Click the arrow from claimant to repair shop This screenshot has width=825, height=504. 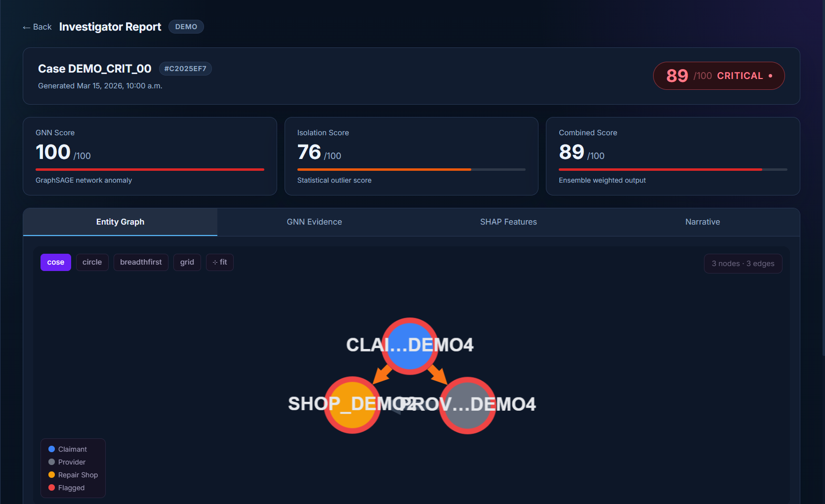382,375
